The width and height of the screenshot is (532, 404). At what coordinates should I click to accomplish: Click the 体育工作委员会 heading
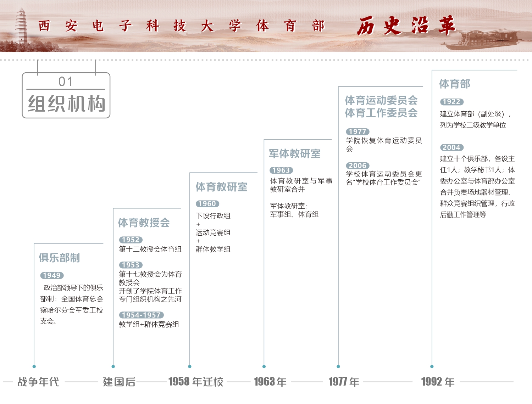381,113
